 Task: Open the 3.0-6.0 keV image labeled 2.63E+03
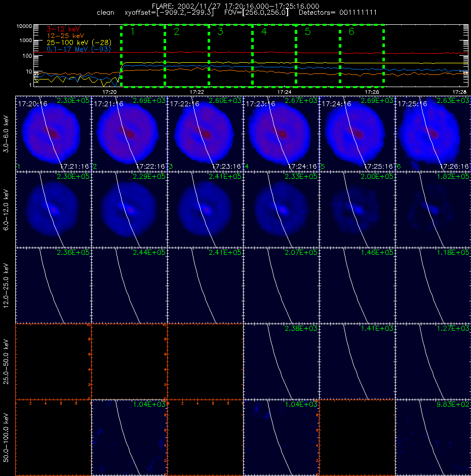(433, 134)
